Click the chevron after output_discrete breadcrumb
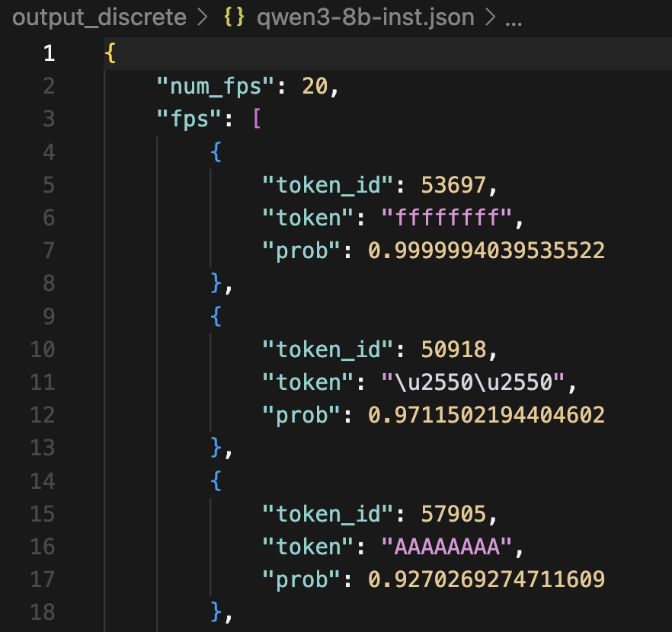672x632 pixels. (202, 18)
